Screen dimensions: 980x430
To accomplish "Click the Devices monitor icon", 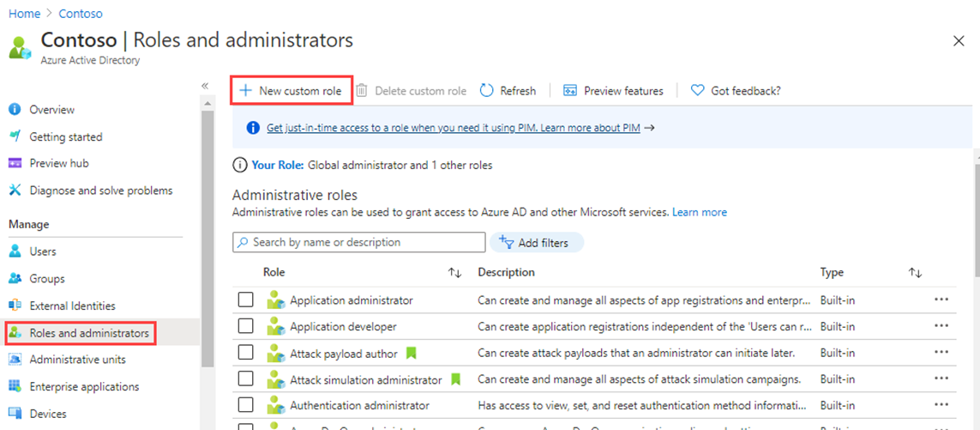I will click(x=15, y=413).
